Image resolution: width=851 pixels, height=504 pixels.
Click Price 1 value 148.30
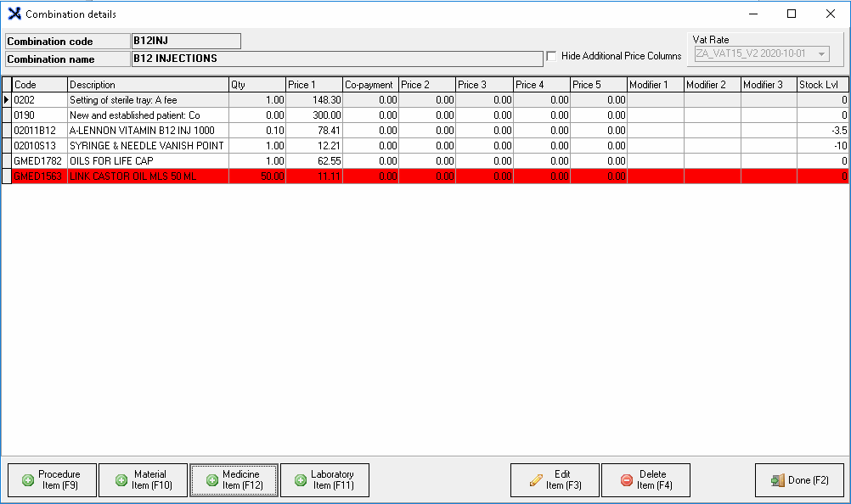click(314, 100)
